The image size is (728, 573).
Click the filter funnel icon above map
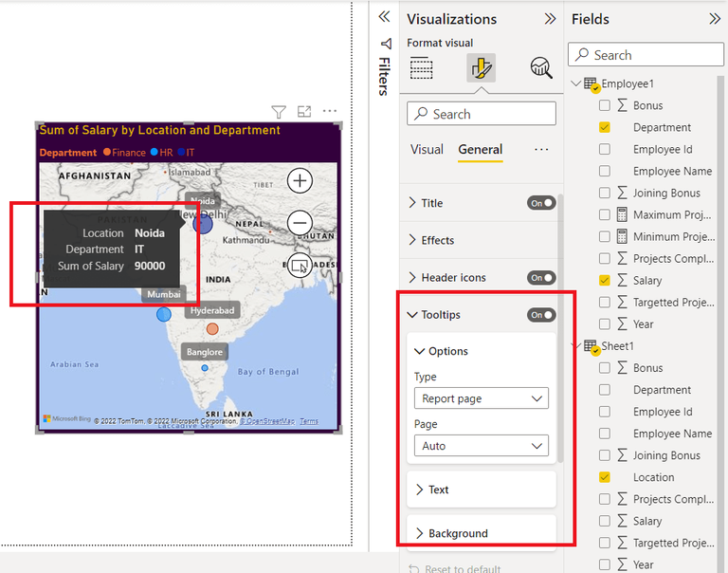[279, 112]
